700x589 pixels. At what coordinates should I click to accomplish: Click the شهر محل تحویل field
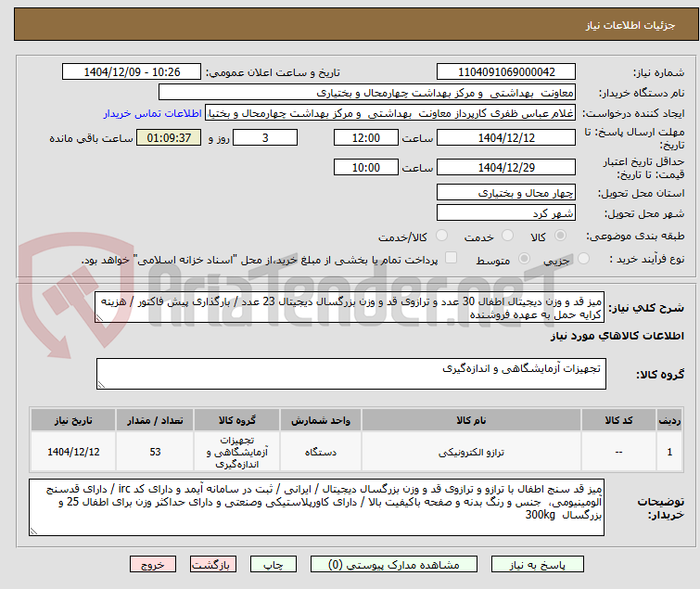tap(506, 213)
